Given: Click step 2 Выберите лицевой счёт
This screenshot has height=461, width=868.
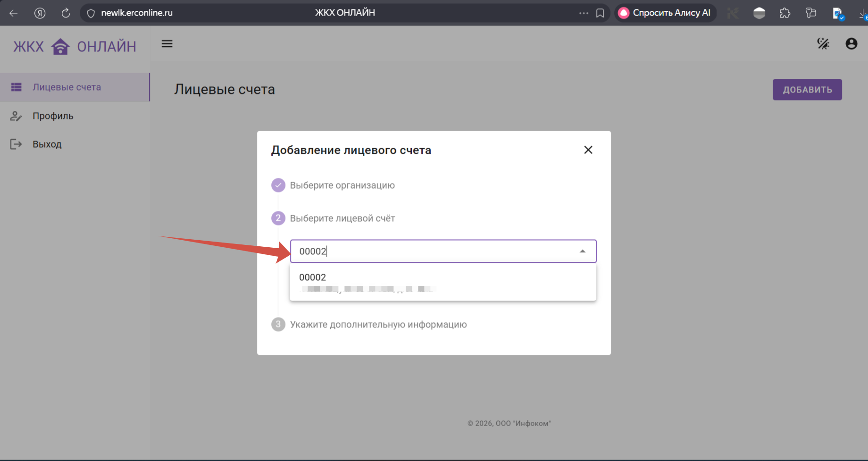Looking at the screenshot, I should click(342, 218).
